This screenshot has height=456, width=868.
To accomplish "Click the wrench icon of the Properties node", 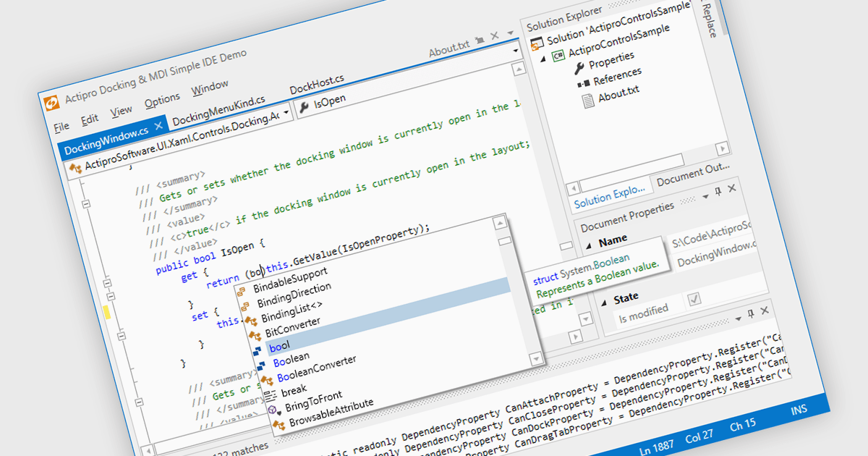I will point(579,67).
